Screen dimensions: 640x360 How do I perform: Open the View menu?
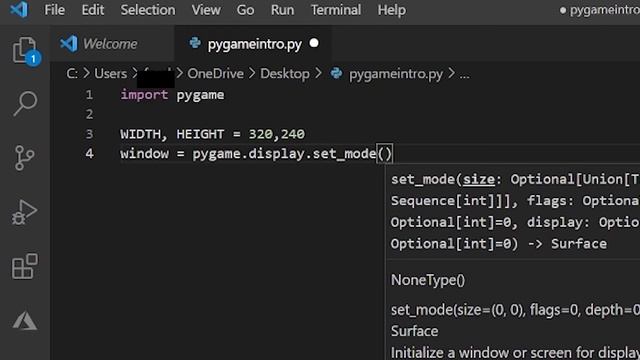pyautogui.click(x=206, y=10)
